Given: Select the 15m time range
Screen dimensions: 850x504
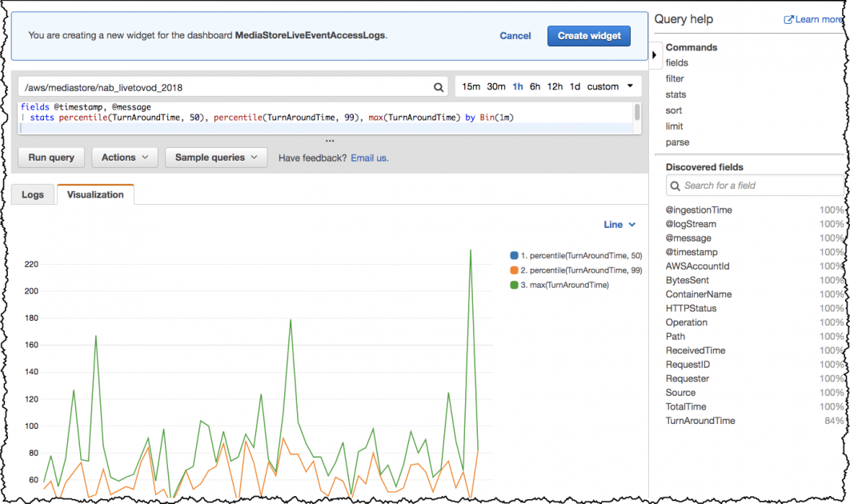Looking at the screenshot, I should (x=471, y=86).
